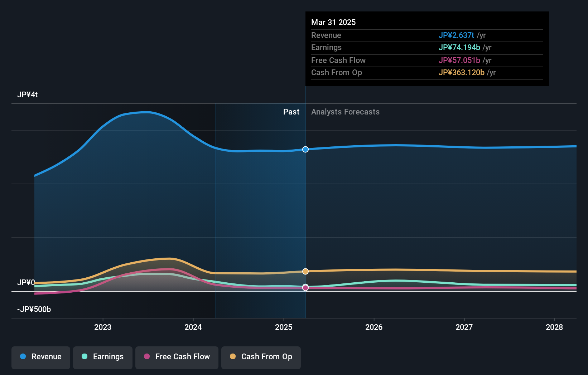
Task: Toggle the Cash From Op legend button
Action: [261, 357]
